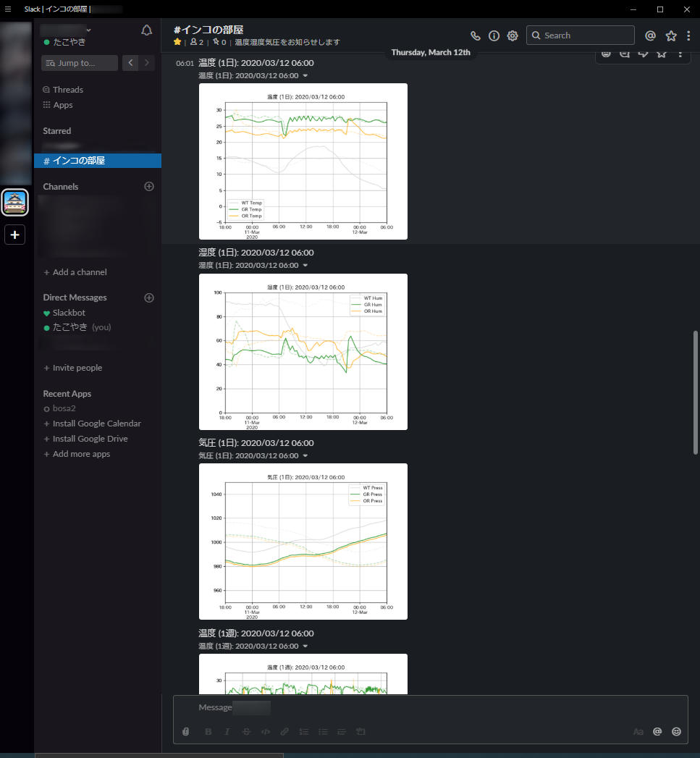View pinned items count icon
The height and width of the screenshot is (758, 700).
coord(219,42)
